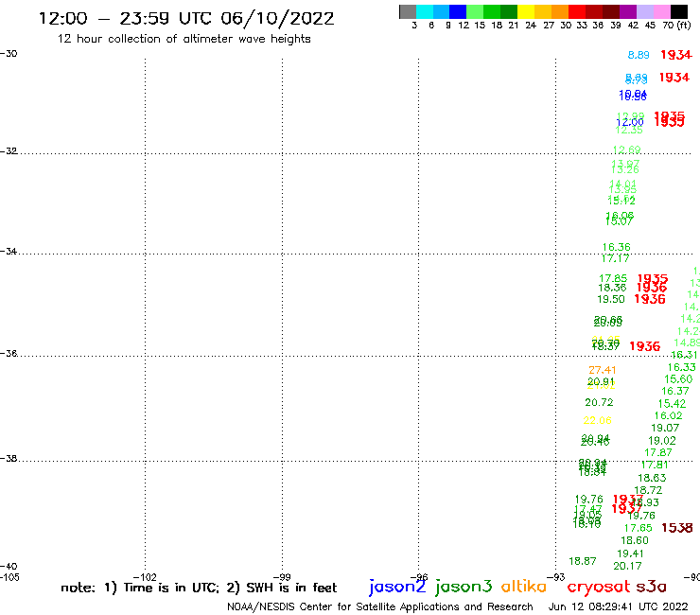Click the wave height value 17.85
The height and width of the screenshot is (615, 700).
613,278
